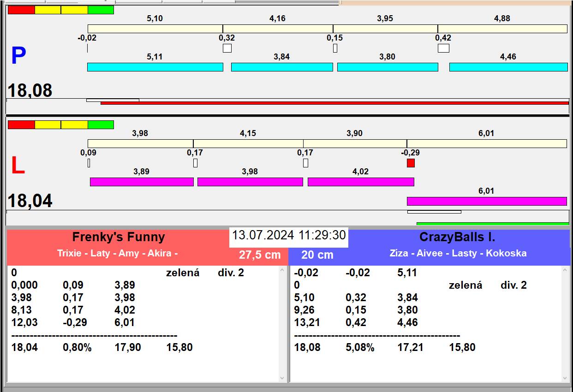Screen dimensions: 573x392
Task: Click the date 13.07.2024 11:29:30
Action: [x=289, y=235]
